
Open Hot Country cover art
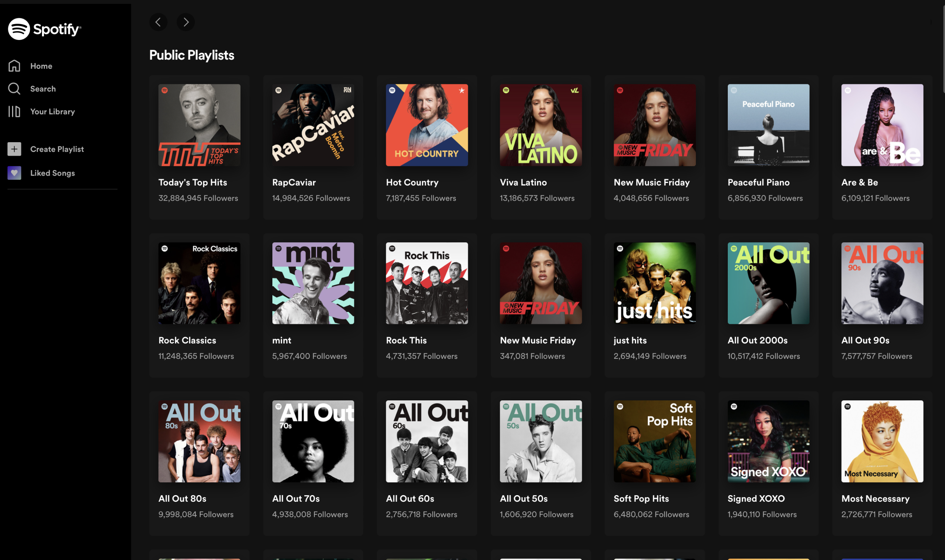pyautogui.click(x=427, y=125)
